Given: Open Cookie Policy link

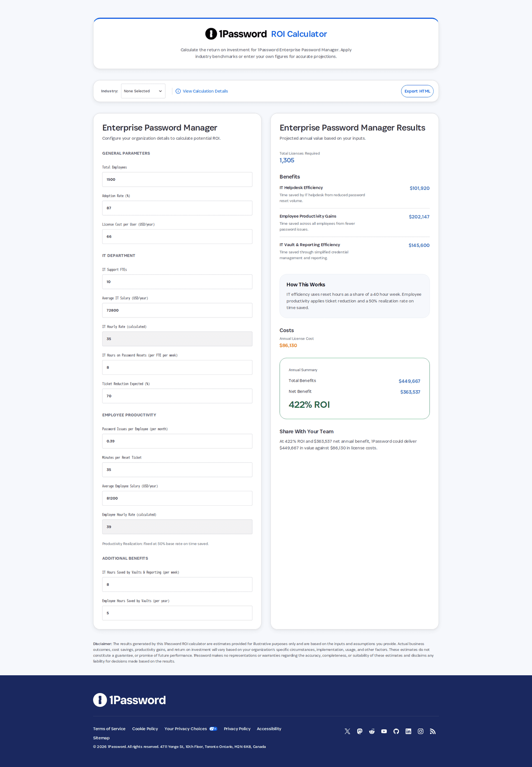Looking at the screenshot, I should coord(145,729).
